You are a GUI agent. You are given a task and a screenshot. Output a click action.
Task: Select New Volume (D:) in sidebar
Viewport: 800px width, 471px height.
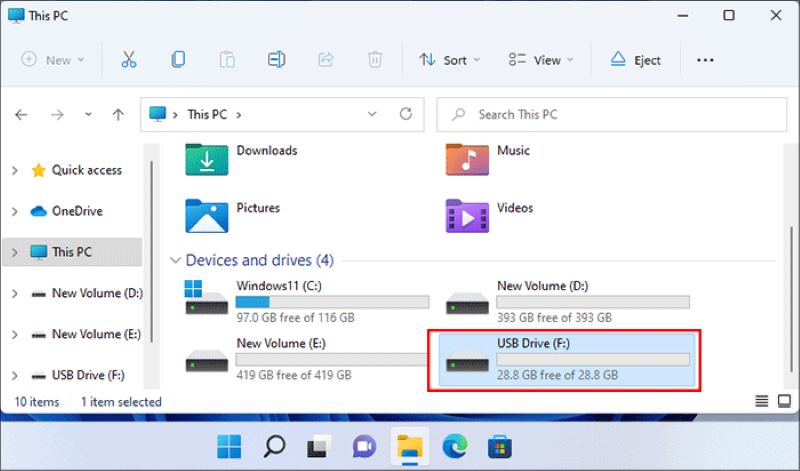point(87,293)
